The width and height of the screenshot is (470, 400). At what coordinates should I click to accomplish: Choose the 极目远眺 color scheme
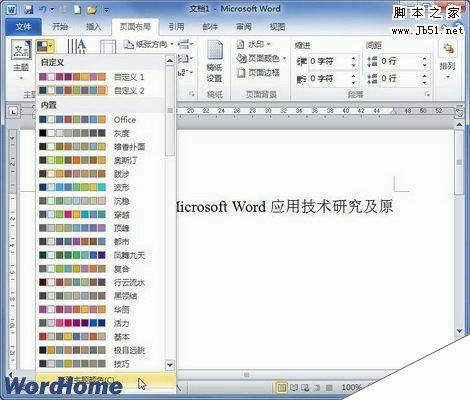(100, 350)
